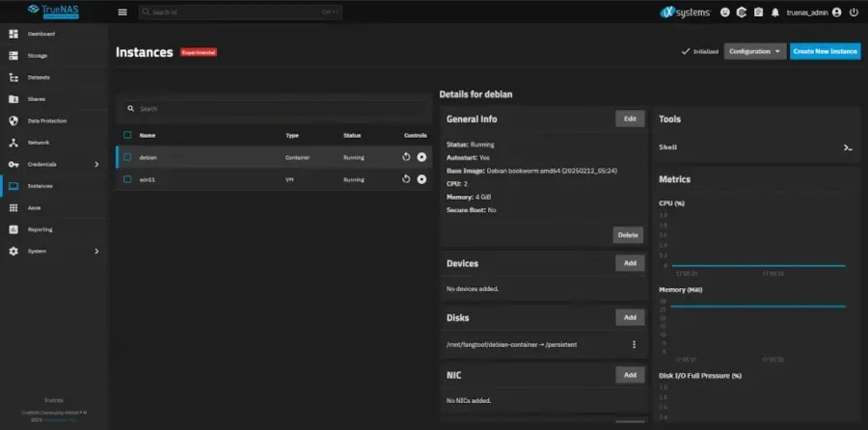The width and height of the screenshot is (868, 430).
Task: Stop the win11 instance
Action: click(x=421, y=179)
